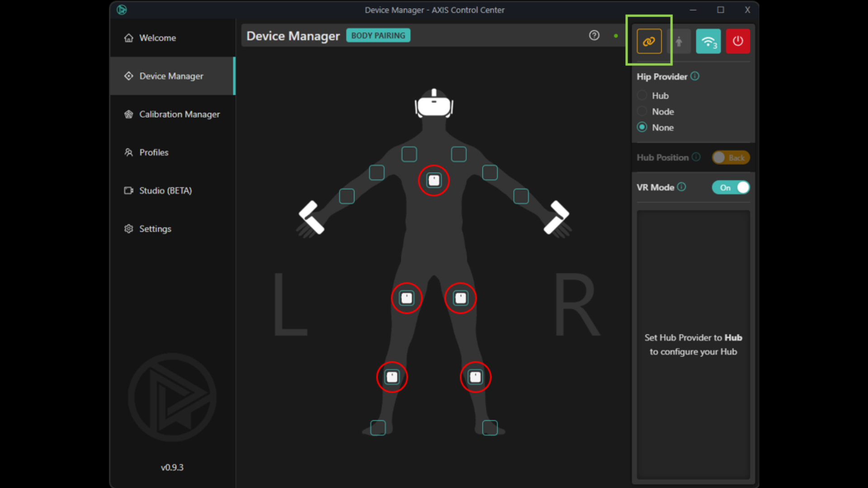Viewport: 868px width, 488px height.
Task: Click the grayed body figure icon
Action: pyautogui.click(x=679, y=42)
